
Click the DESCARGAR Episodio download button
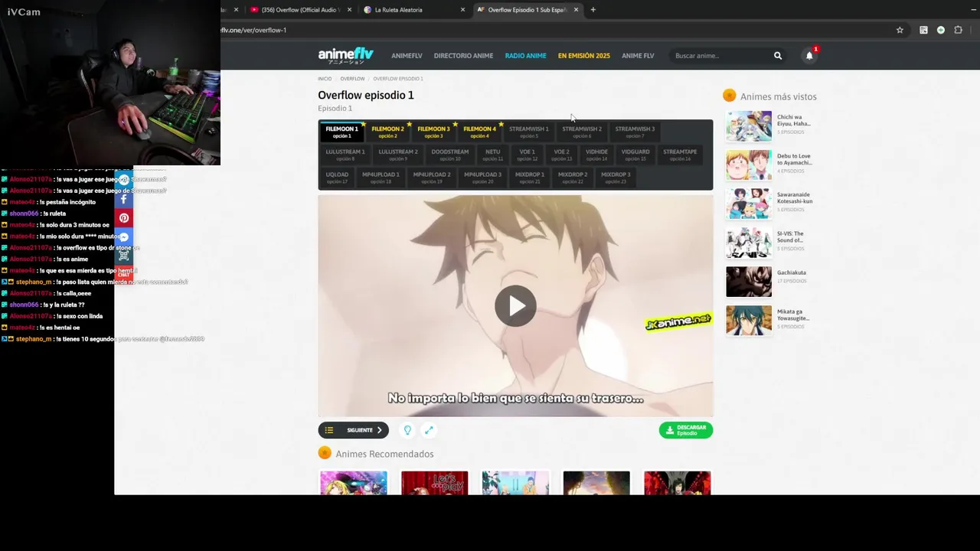686,430
